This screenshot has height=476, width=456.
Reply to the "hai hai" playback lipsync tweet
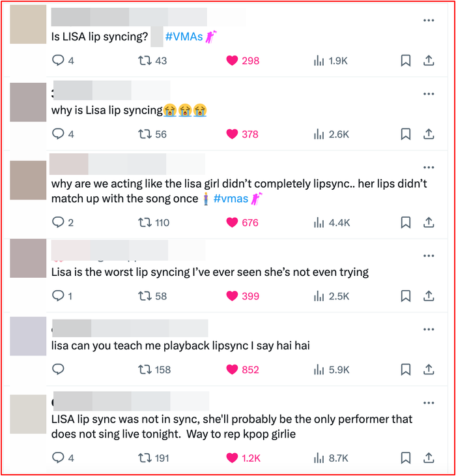pos(58,370)
